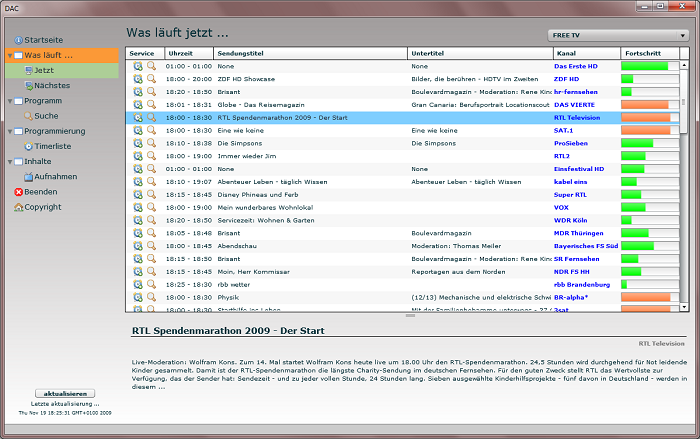Click the 'RTL Spendenmarathon 2009 - Der Start' detail heading
700x439 pixels.
(228, 331)
